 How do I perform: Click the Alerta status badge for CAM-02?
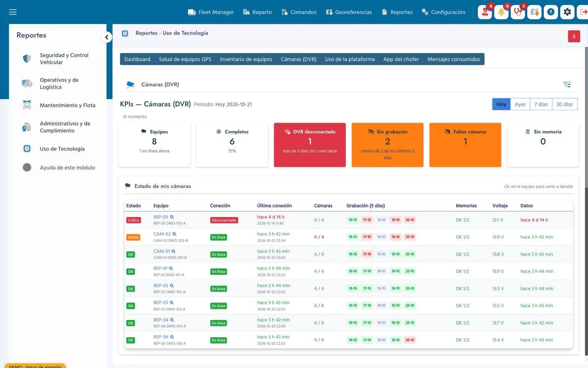133,237
